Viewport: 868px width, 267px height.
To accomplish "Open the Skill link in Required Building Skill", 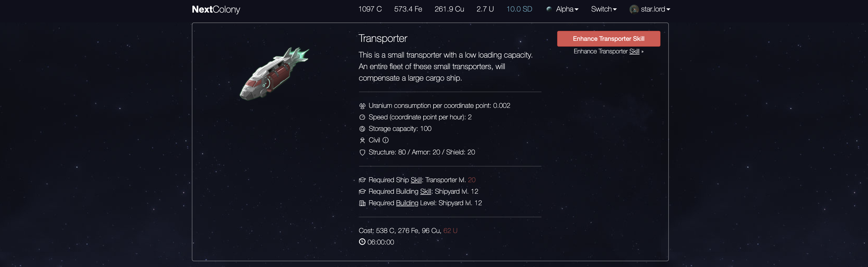I will (x=425, y=192).
